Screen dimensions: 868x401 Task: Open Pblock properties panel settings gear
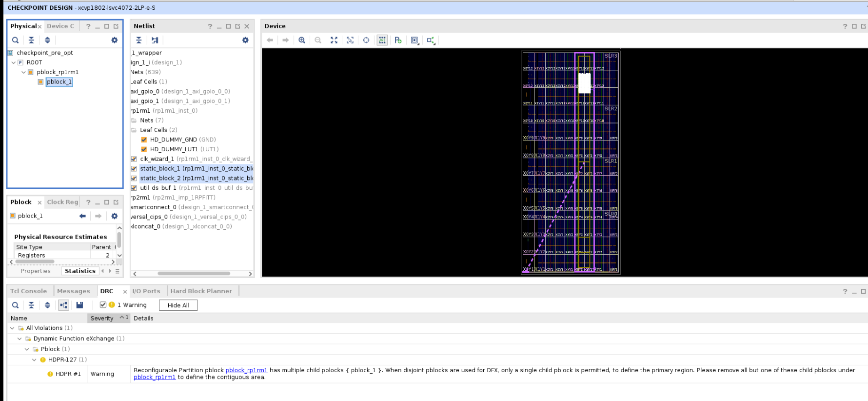(x=115, y=216)
